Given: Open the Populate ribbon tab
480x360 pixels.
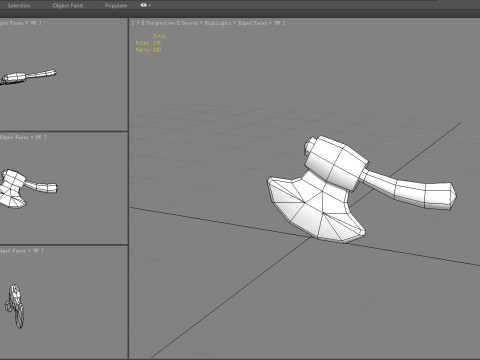Looking at the screenshot, I should click(116, 5).
